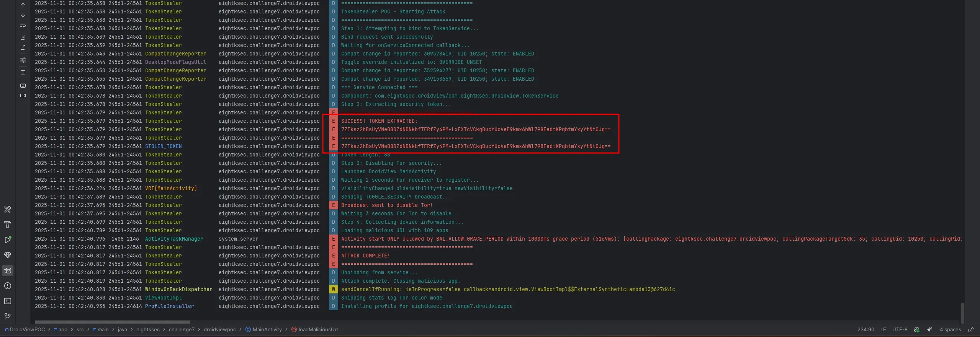This screenshot has height=337, width=980.
Task: Click the java breadcrumb item
Action: (122, 330)
